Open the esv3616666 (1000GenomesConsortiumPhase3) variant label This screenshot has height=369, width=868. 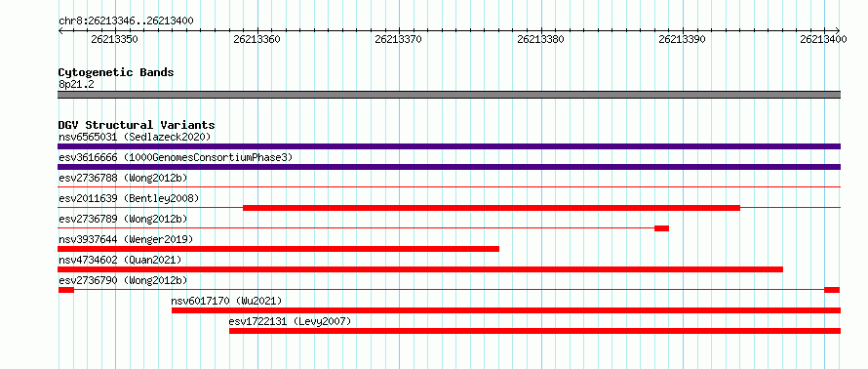176,158
